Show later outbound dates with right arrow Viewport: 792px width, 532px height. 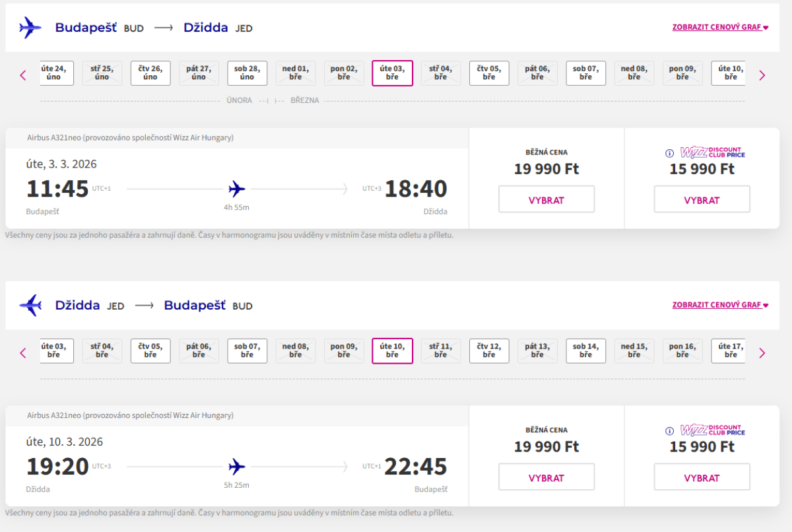pos(762,75)
